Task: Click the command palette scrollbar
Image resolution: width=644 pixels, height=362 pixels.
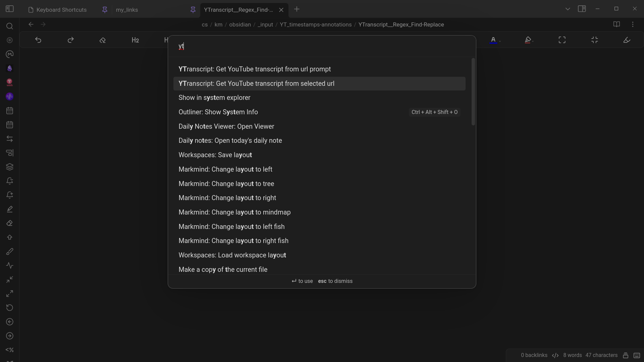Action: (x=473, y=92)
